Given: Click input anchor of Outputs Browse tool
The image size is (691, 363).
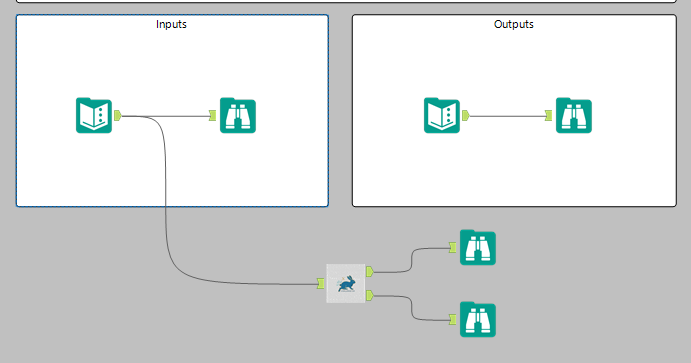Looking at the screenshot, I should click(x=548, y=115).
